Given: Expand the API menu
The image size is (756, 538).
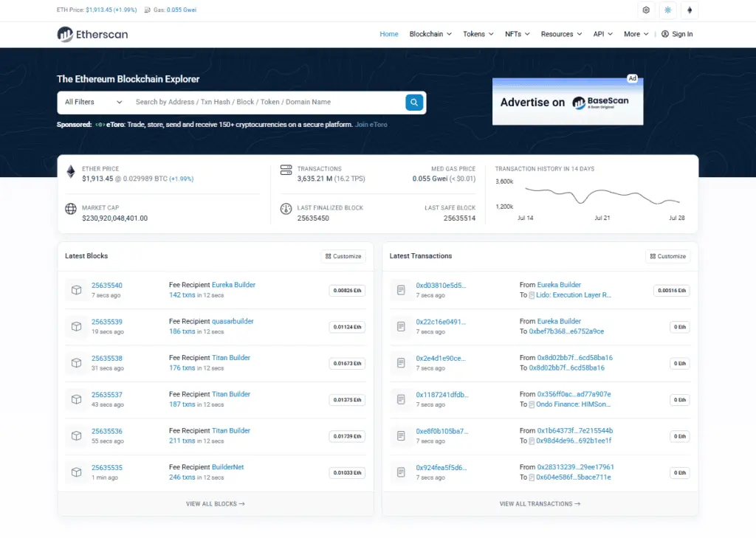Looking at the screenshot, I should click(x=602, y=34).
